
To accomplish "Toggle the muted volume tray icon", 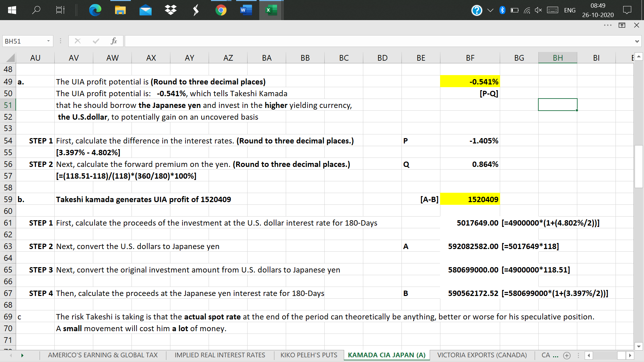I will [538, 10].
